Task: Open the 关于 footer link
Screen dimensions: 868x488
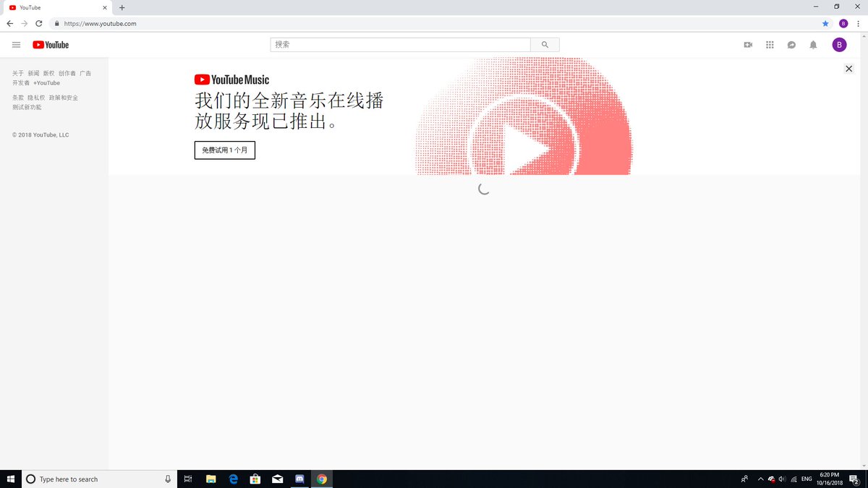Action: [x=18, y=74]
